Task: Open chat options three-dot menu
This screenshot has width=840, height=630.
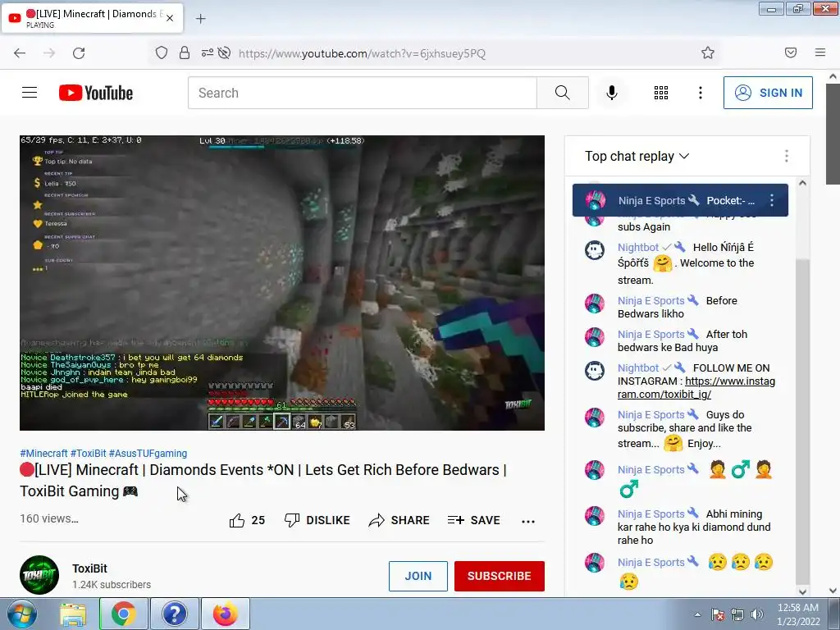Action: tap(787, 156)
